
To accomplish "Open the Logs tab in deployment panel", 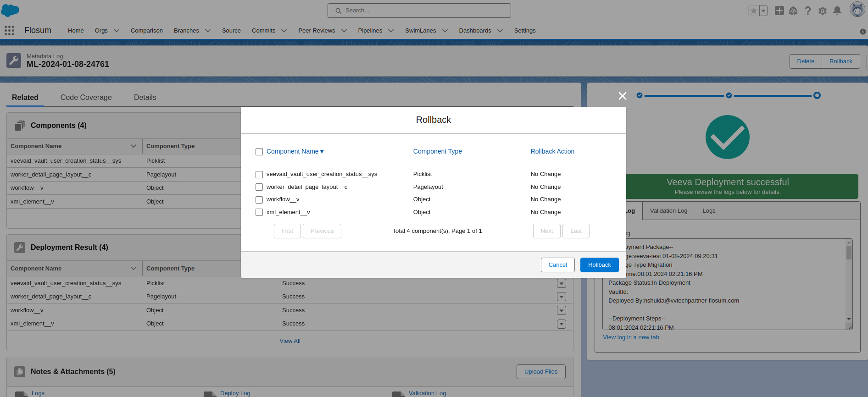I will coord(709,211).
